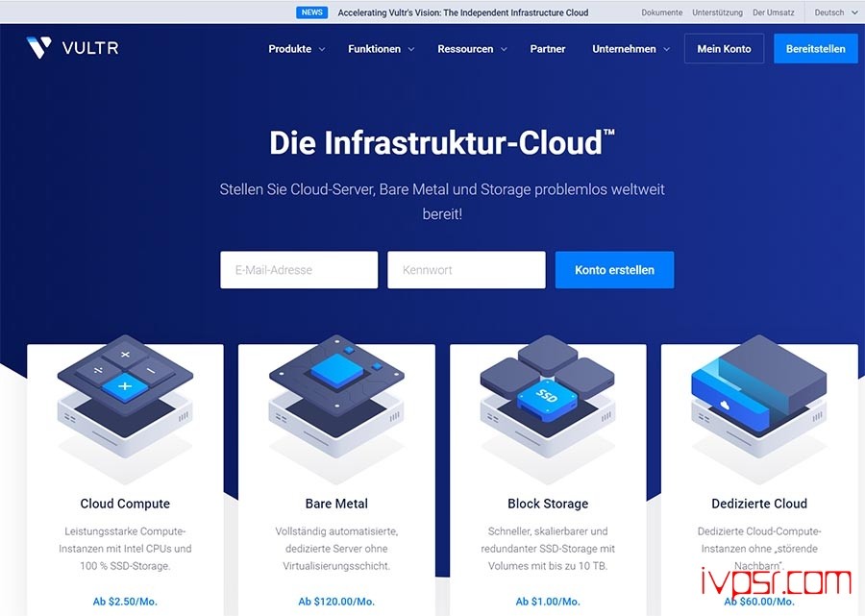Open the Deutsch language selector

[836, 12]
